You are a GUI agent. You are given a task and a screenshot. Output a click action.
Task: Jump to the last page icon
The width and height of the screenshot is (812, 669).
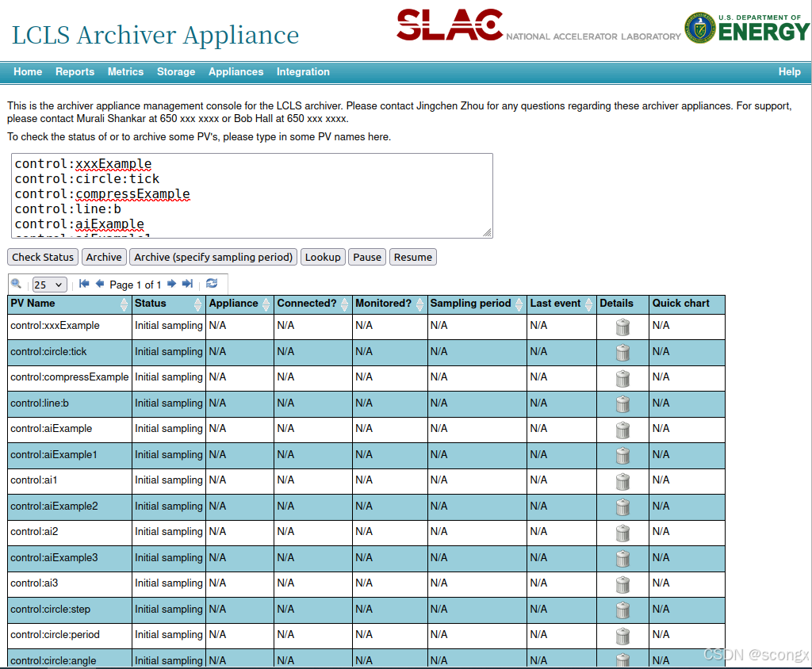pyautogui.click(x=188, y=283)
